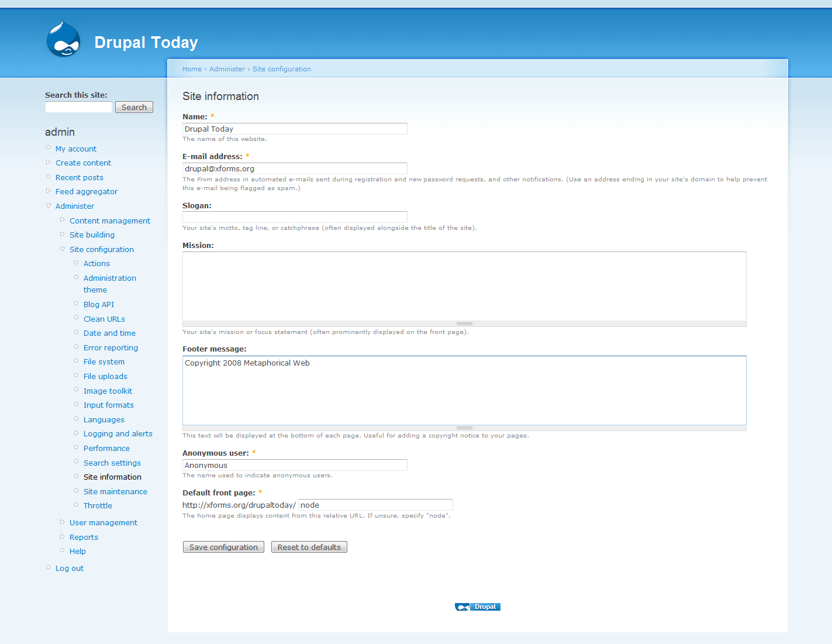Open Image toolkit settings

coord(108,391)
